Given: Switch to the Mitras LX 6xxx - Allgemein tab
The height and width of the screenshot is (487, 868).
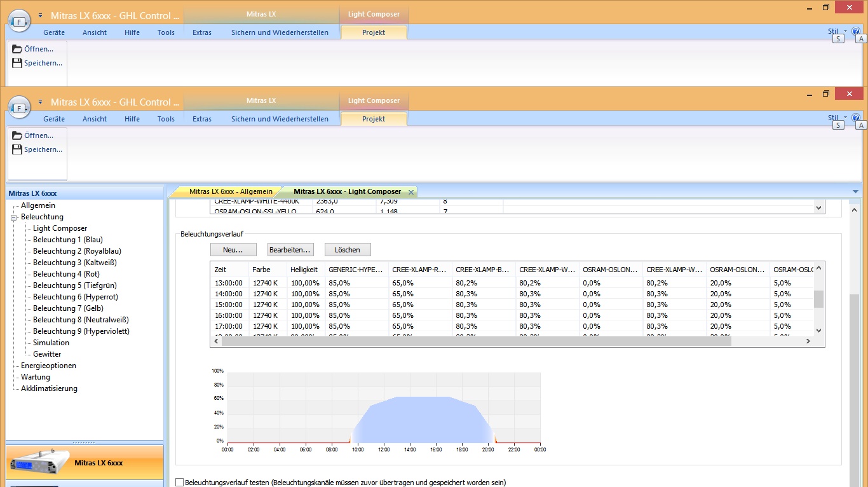Looking at the screenshot, I should 230,191.
